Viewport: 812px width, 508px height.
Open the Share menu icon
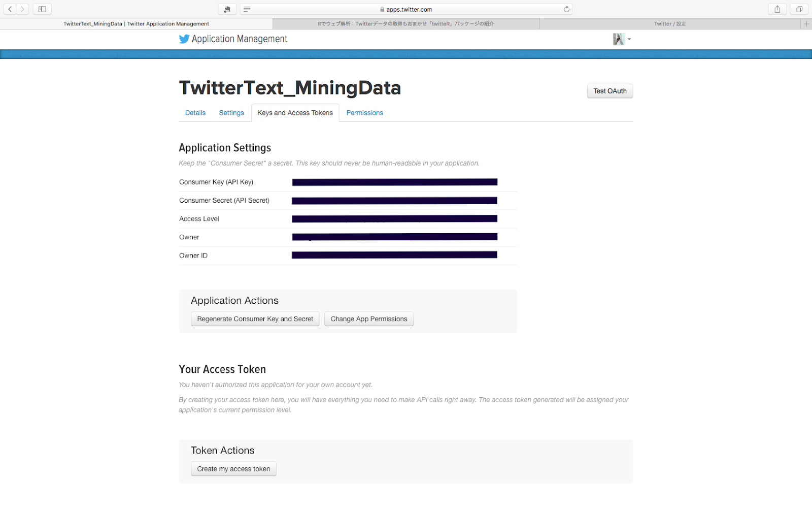pyautogui.click(x=777, y=9)
